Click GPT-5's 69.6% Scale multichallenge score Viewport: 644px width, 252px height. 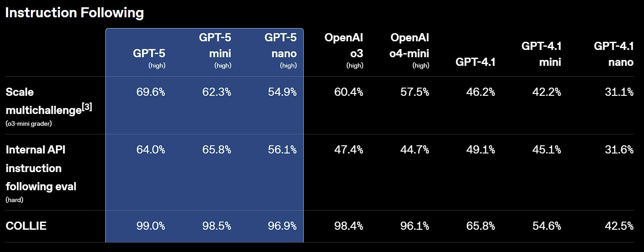(x=151, y=92)
